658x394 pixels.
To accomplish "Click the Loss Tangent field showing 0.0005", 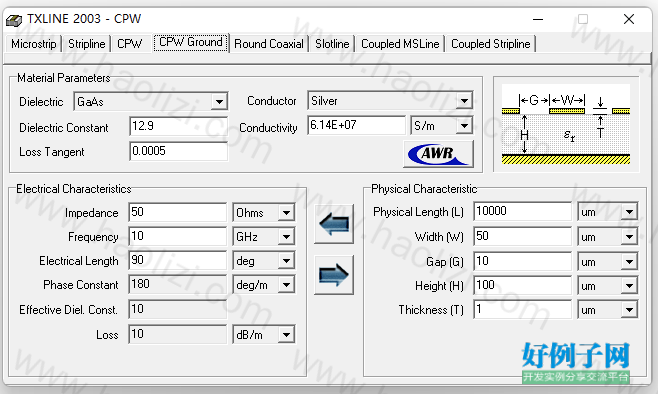I will click(x=178, y=151).
